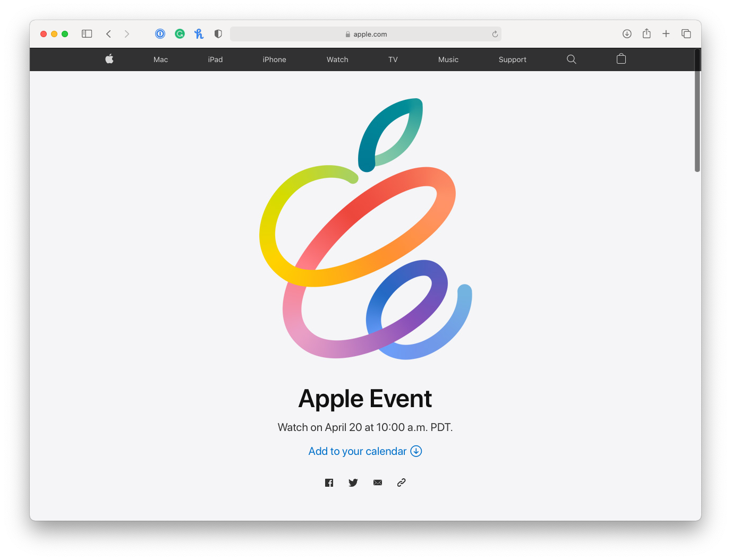Open the Share menu in the toolbar
Screen dimensions: 731x560
[647, 33]
